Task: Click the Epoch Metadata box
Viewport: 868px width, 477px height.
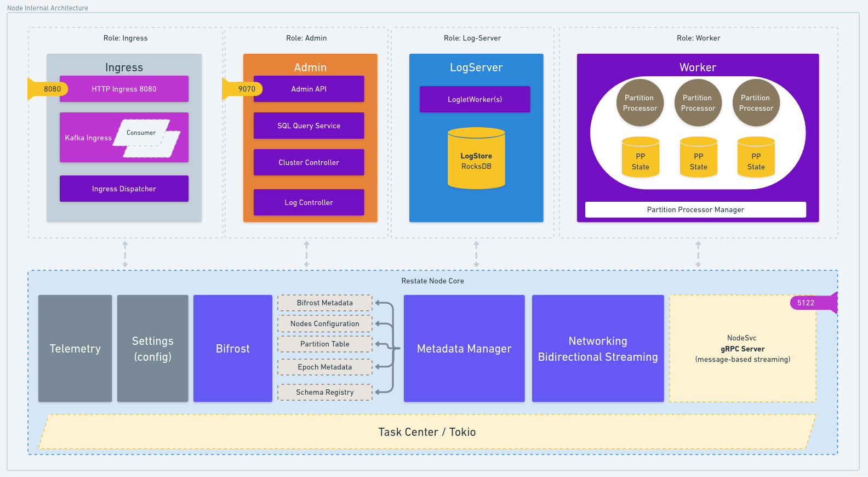Action: coord(325,367)
